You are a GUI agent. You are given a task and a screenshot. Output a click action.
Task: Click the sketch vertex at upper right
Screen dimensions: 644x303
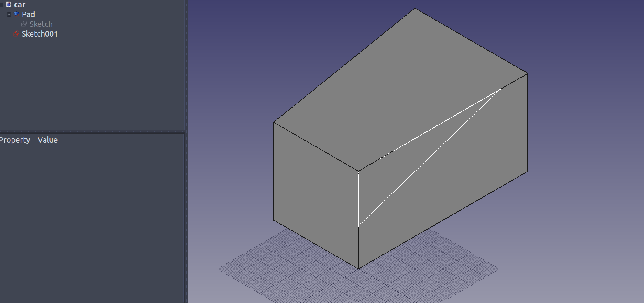tap(500, 89)
